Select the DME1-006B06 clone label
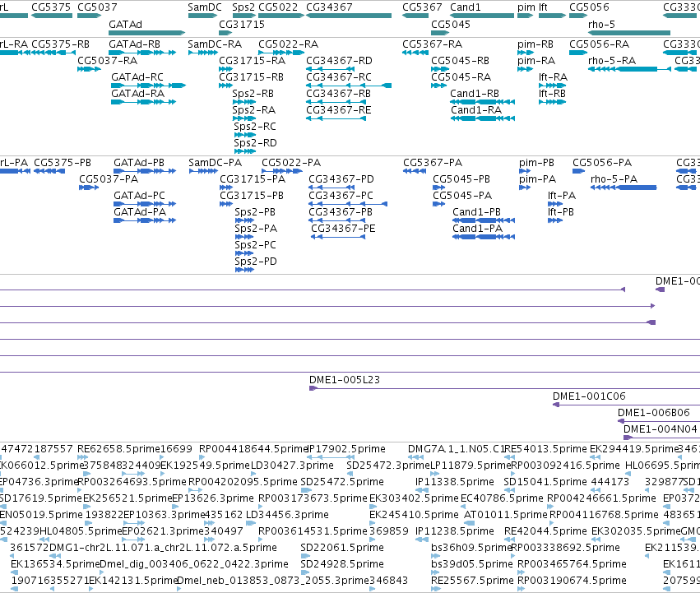 coord(654,413)
